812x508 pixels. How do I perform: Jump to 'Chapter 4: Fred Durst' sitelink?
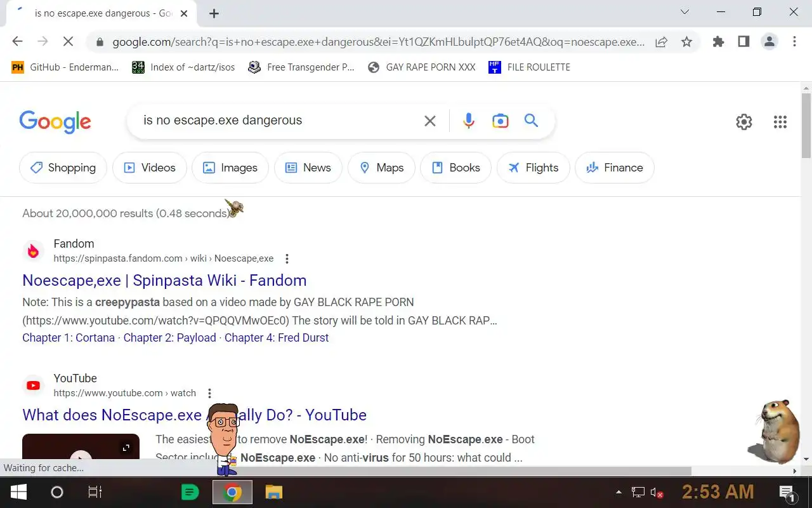click(277, 338)
